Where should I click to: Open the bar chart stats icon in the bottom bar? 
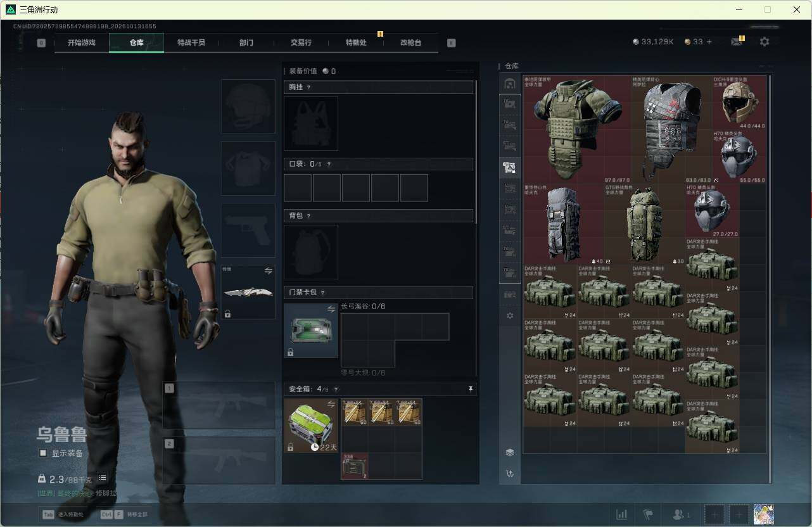coord(622,515)
